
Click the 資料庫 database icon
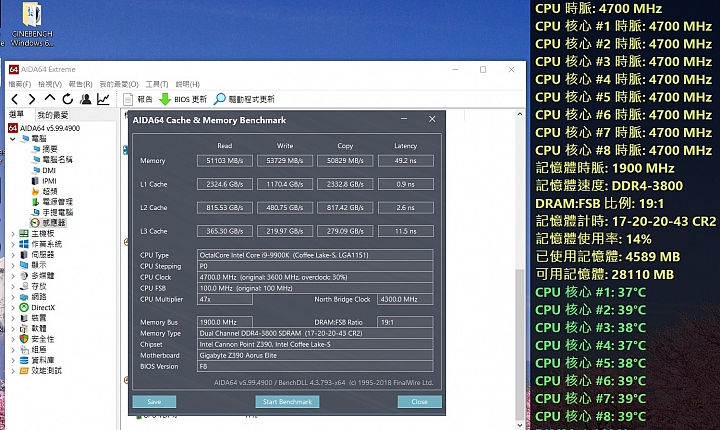[x=24, y=360]
